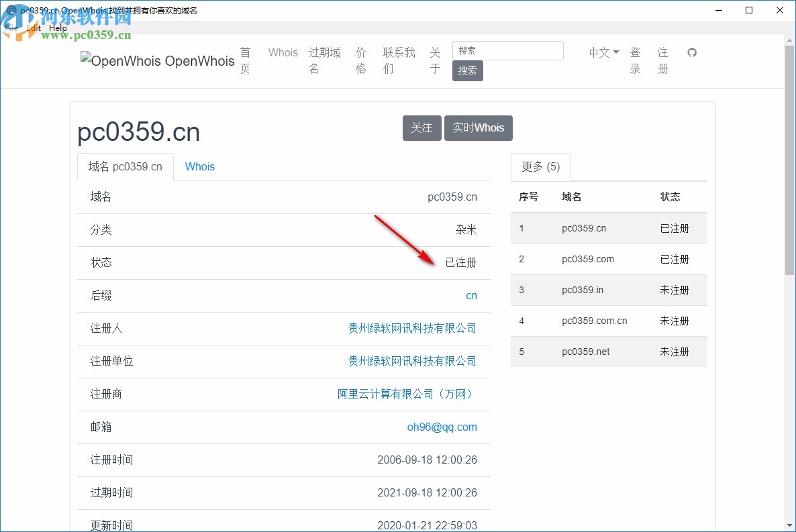796x532 pixels.
Task: Open the 更多 (5) related domains panel
Action: click(x=540, y=167)
